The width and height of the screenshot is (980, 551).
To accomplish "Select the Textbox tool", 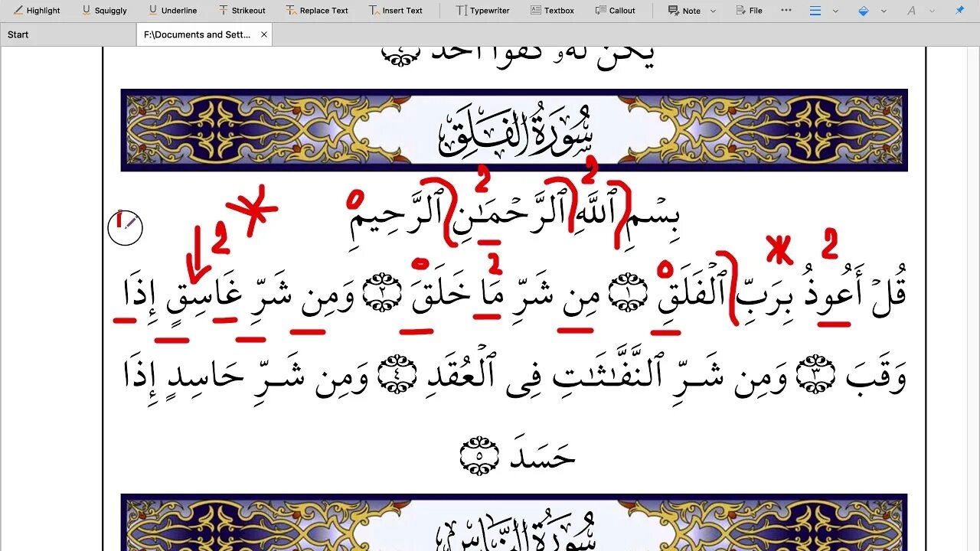I will point(551,11).
